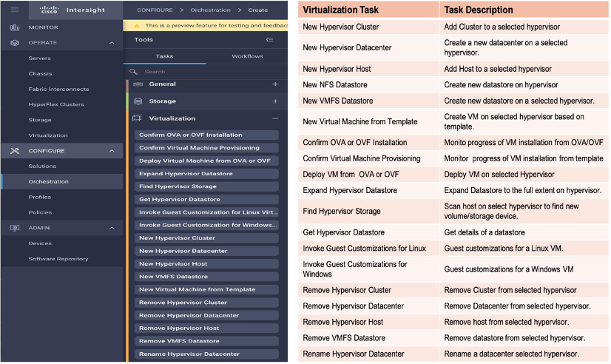611x364 pixels.
Task: Select Rename Hypervisor Datacenter task button
Action: coord(206,354)
